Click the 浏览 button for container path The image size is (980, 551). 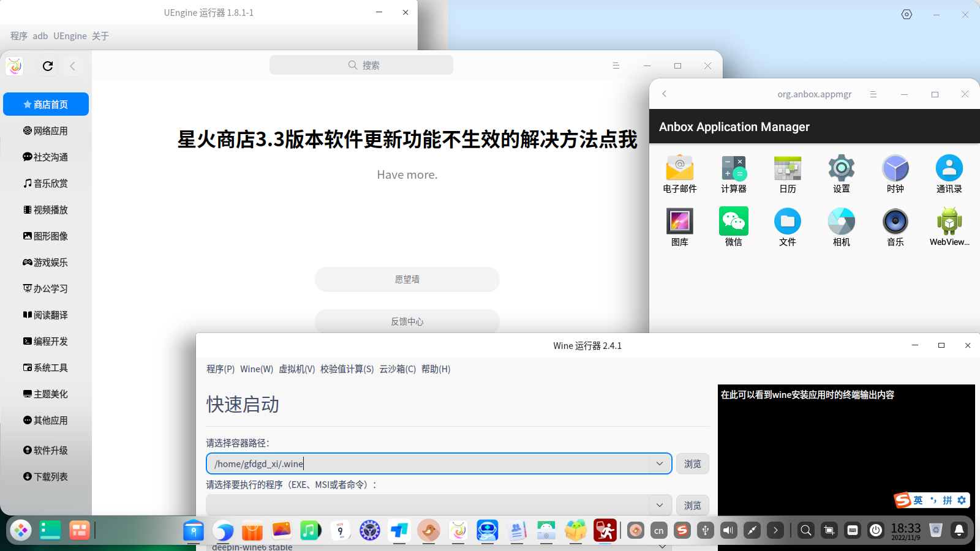[693, 463]
